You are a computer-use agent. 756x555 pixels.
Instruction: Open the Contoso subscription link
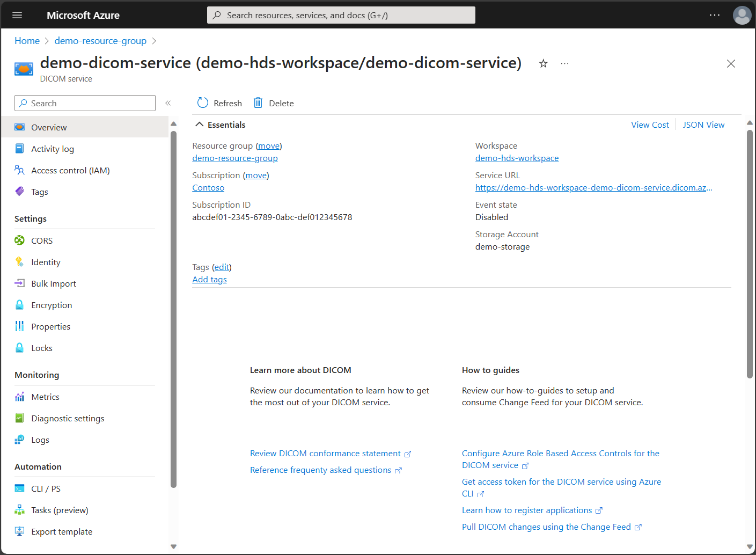pyautogui.click(x=208, y=188)
